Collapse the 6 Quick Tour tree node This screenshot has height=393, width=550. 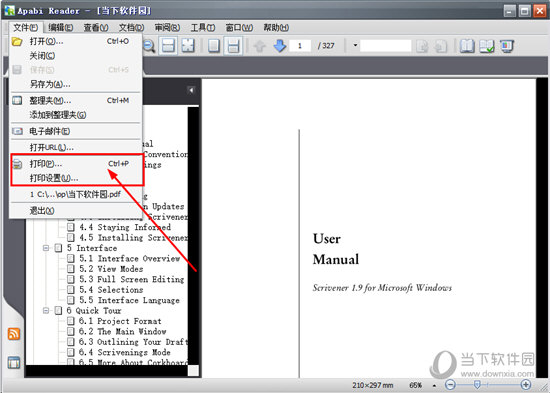(46, 311)
